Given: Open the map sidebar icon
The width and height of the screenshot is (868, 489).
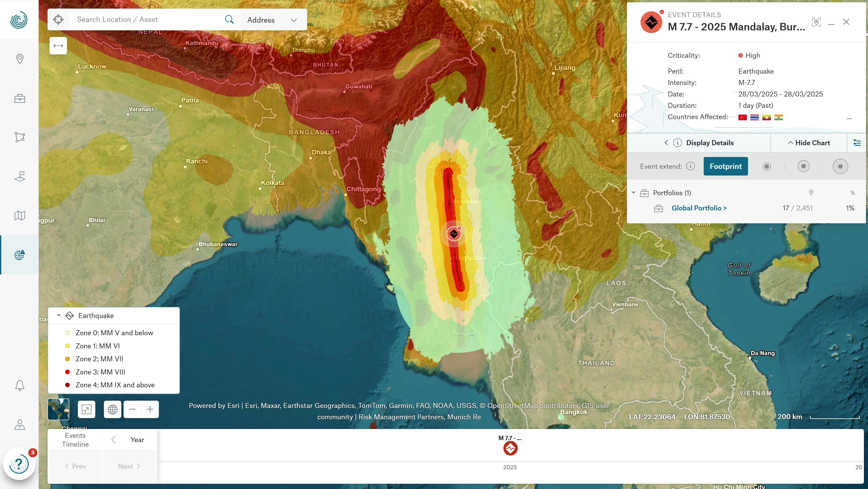Looking at the screenshot, I should 19,215.
